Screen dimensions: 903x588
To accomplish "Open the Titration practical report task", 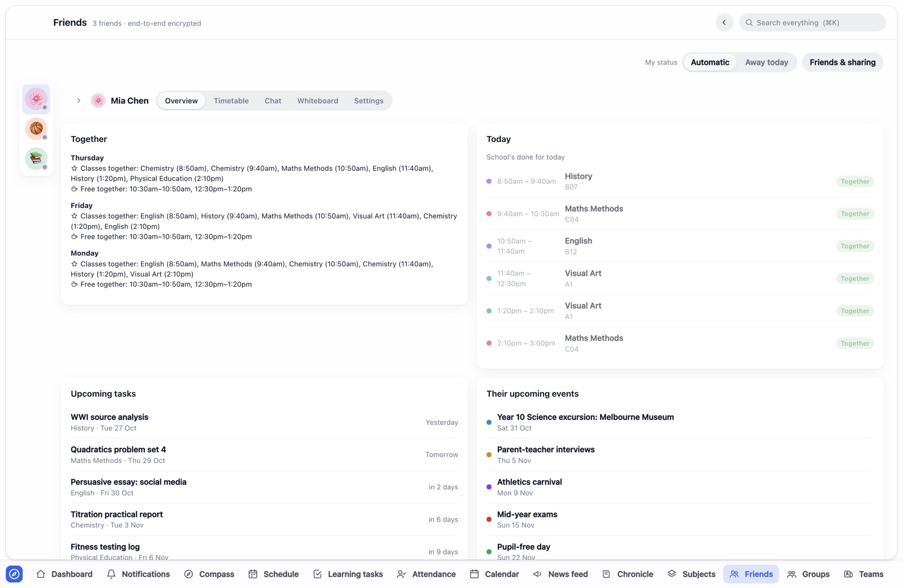I will (264, 519).
